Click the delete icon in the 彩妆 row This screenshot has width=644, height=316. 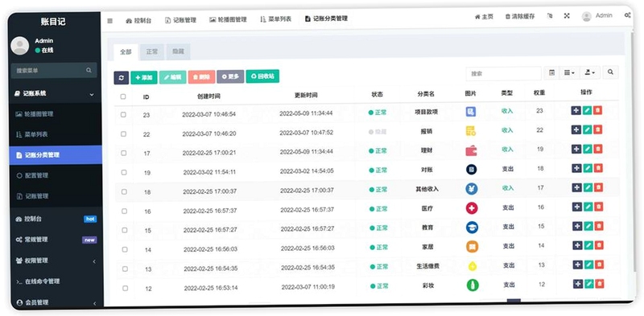(600, 284)
